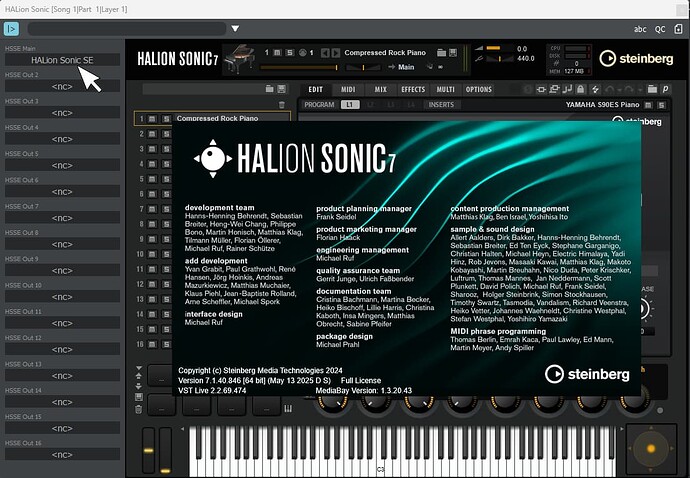Mute slot 5 in the slot rack
Screen dimensions: 690x478
click(x=152, y=179)
